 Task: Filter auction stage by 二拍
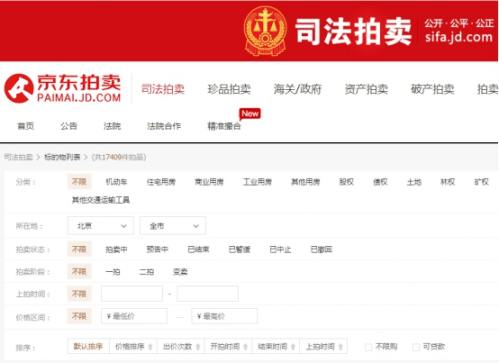tap(147, 272)
